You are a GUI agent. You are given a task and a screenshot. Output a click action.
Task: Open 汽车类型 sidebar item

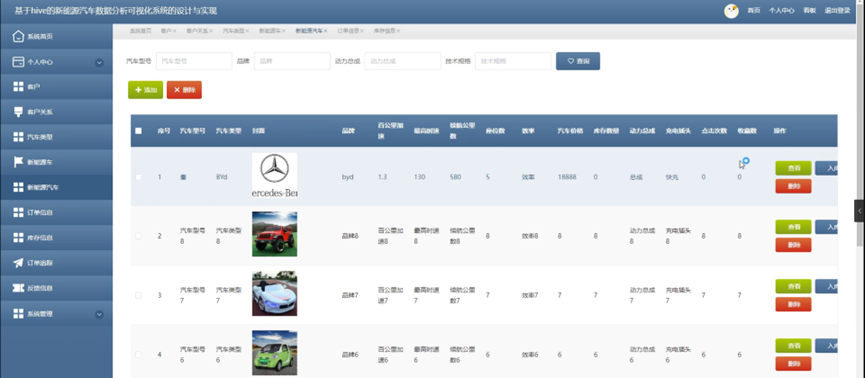[56, 137]
